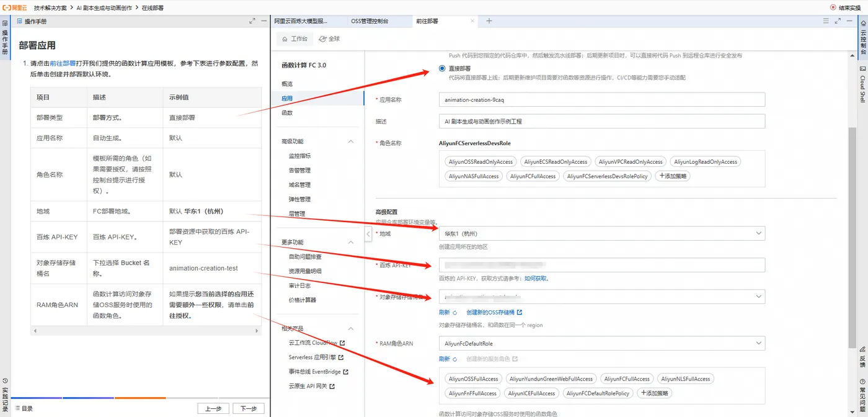Click the Aliyun logo
Screen dimensions: 868x417
tap(14, 7)
